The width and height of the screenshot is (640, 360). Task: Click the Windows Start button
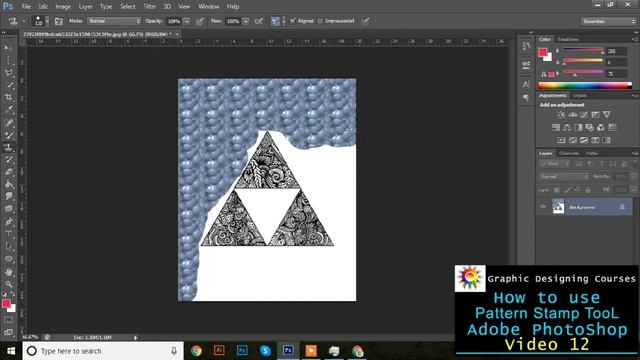pyautogui.click(x=11, y=351)
